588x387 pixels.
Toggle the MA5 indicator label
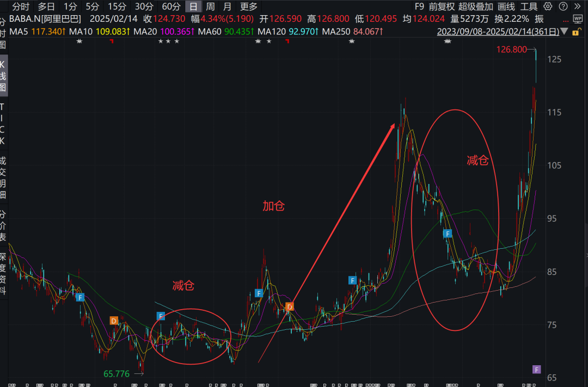pos(39,31)
